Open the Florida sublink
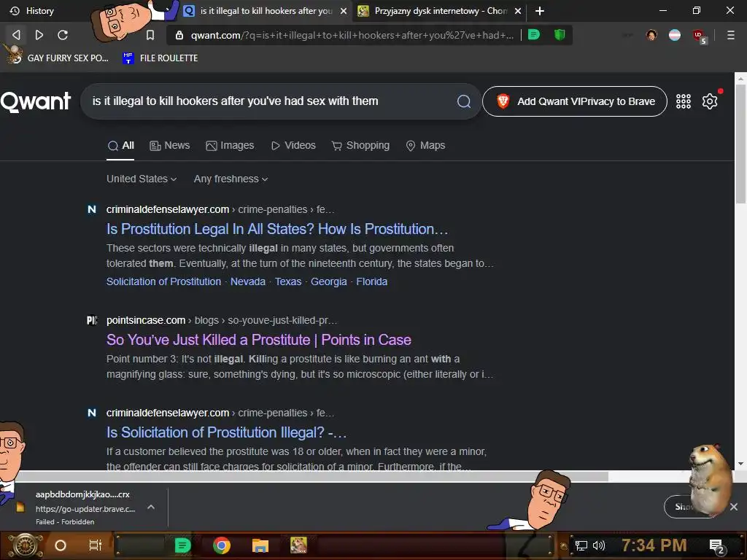 (x=371, y=282)
